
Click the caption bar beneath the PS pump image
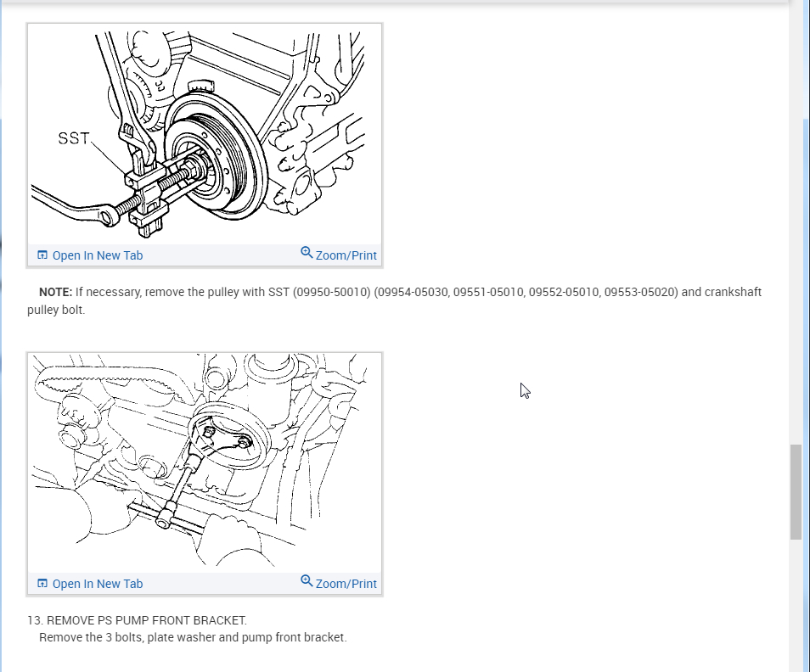pos(205,584)
